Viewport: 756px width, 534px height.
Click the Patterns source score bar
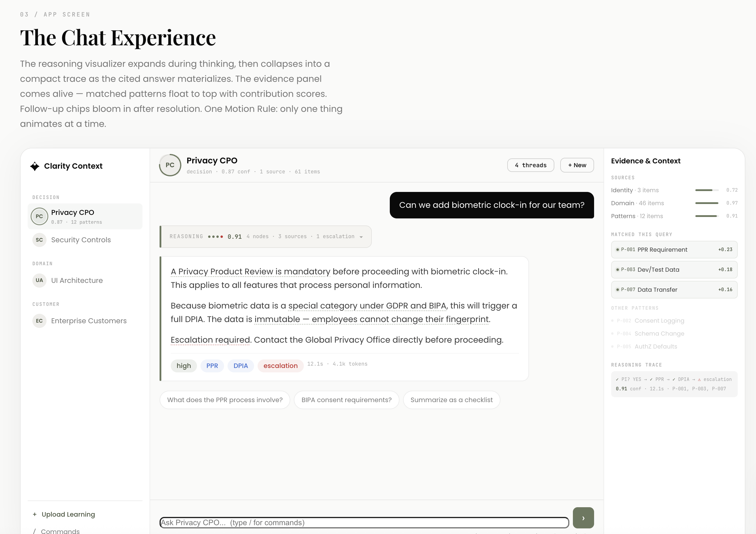point(707,216)
